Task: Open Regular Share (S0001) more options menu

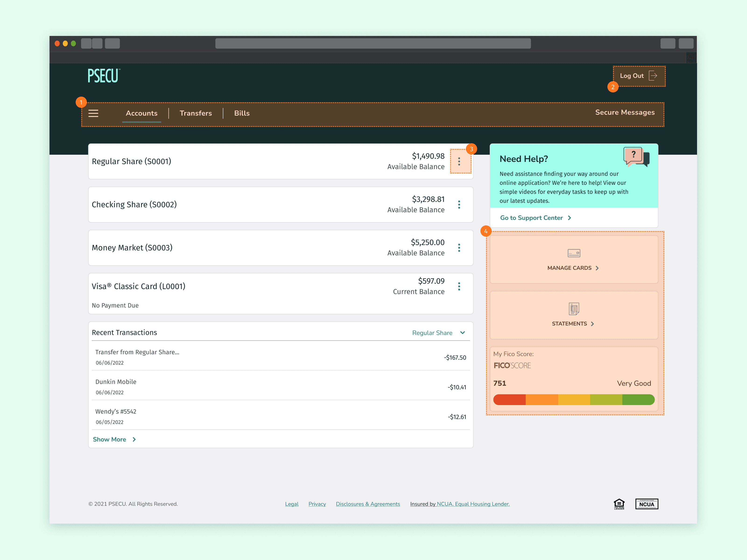Action: [x=459, y=161]
